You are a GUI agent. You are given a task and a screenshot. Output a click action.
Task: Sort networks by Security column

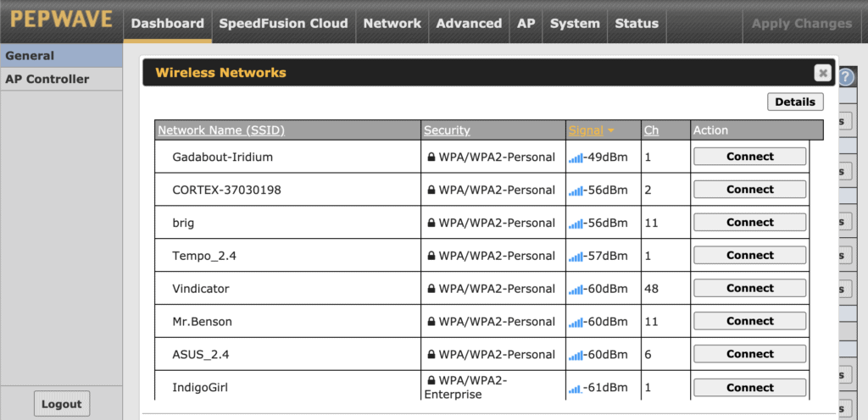point(447,130)
